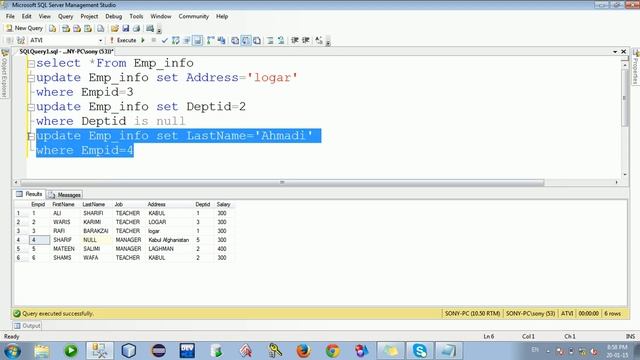Open Firefox from the taskbar

tap(303, 351)
